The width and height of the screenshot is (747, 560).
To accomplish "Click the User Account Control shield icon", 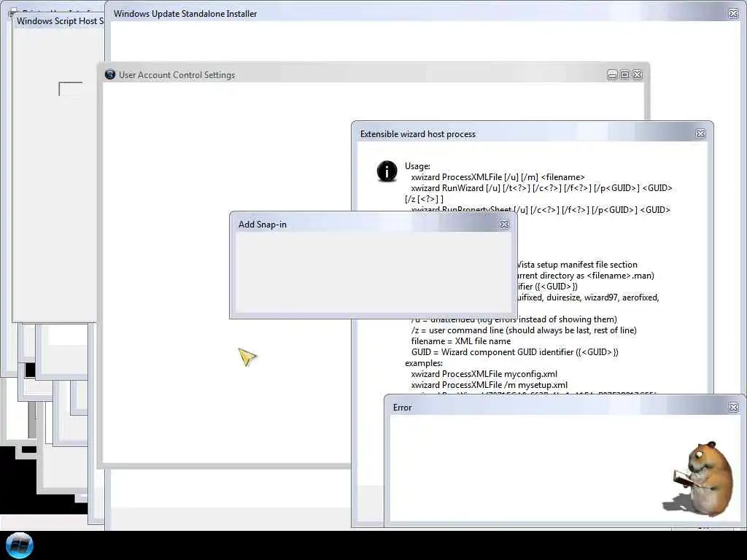I will pyautogui.click(x=110, y=74).
